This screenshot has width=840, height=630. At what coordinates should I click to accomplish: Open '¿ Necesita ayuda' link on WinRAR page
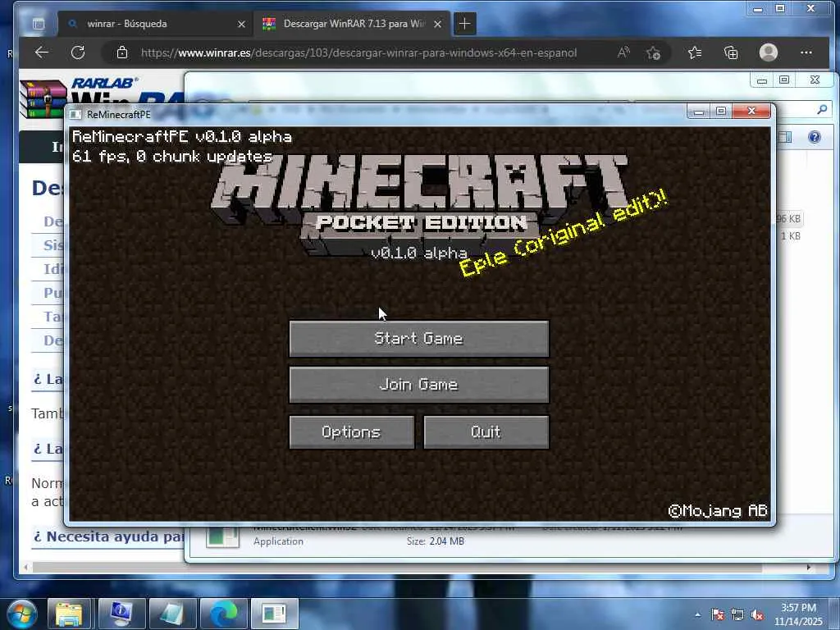[x=109, y=536]
